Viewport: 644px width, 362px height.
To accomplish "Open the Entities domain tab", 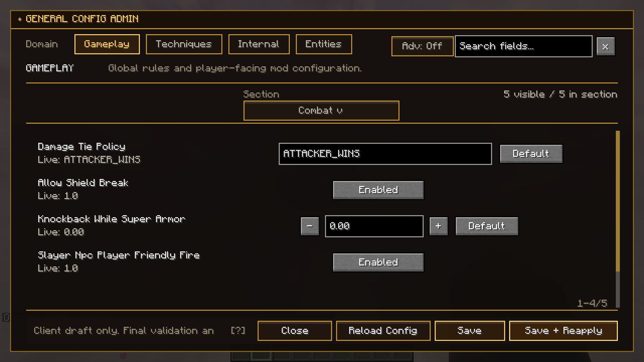I will pyautogui.click(x=323, y=44).
